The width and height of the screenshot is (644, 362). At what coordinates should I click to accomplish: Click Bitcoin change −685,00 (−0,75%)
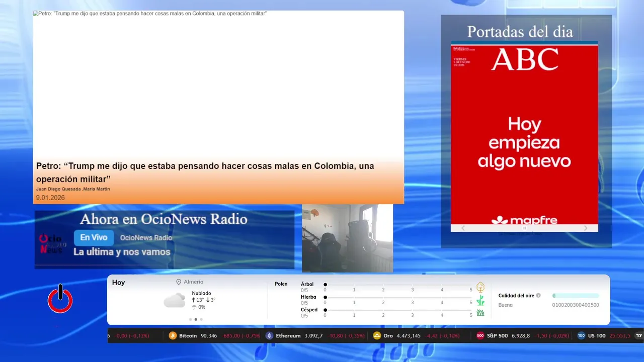241,336
